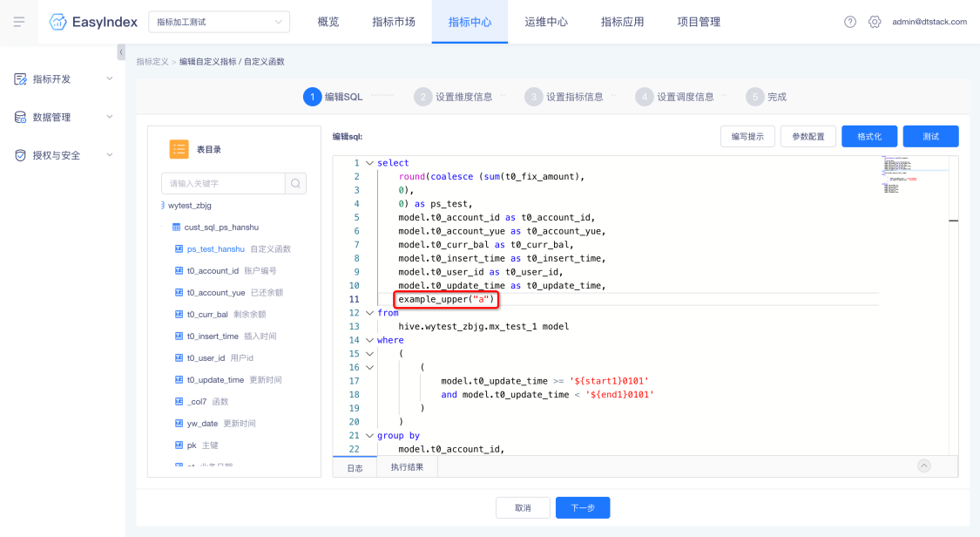
Task: Click the field icon beside t0_insert_time
Action: pos(179,336)
